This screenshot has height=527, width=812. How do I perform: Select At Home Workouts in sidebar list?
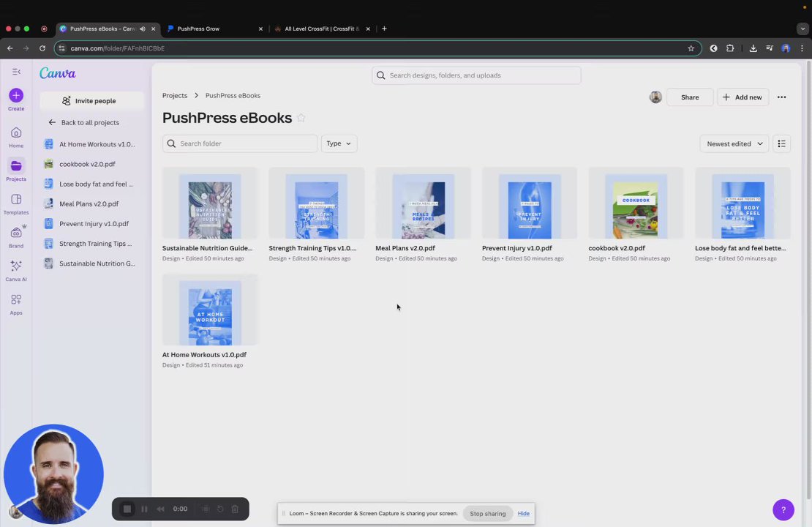[92, 145]
